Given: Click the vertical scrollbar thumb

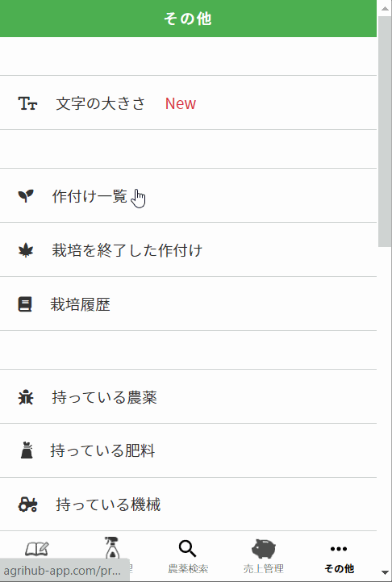Looking at the screenshot, I should pyautogui.click(x=385, y=132).
